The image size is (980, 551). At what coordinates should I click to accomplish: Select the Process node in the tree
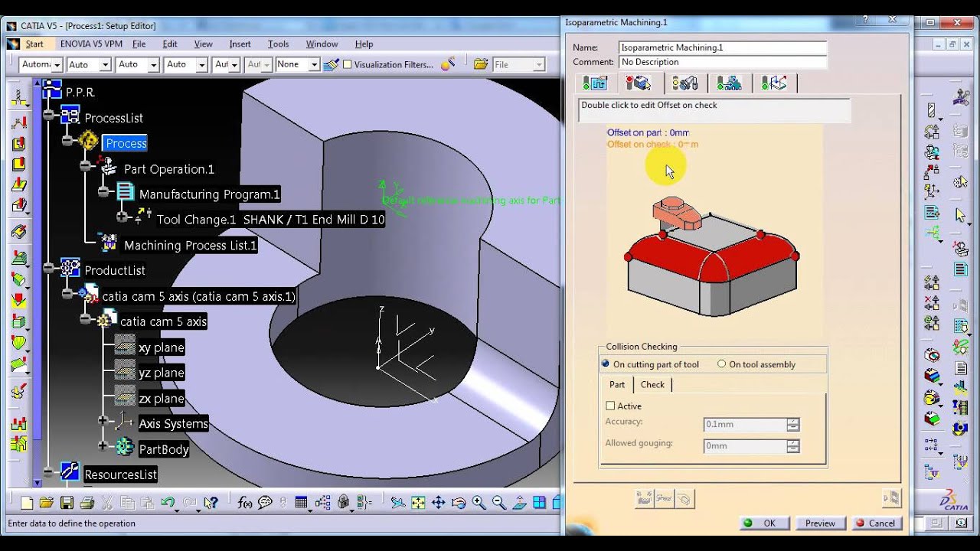tap(126, 143)
